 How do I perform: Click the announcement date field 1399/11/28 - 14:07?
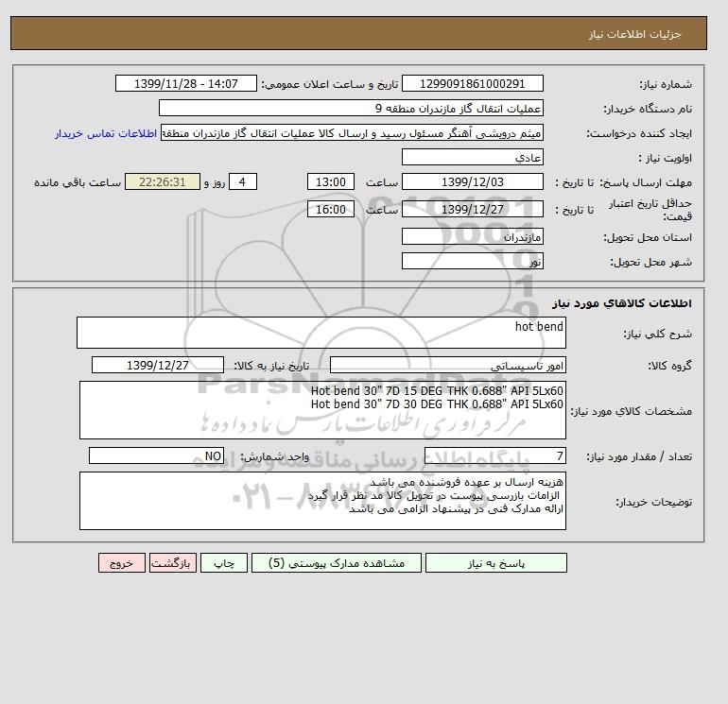pyautogui.click(x=185, y=83)
